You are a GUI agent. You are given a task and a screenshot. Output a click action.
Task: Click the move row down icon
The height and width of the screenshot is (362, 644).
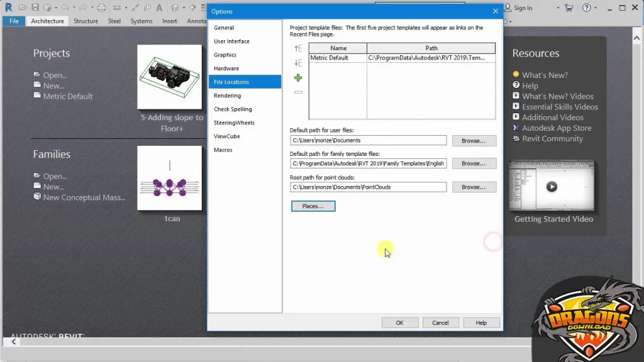pos(298,63)
